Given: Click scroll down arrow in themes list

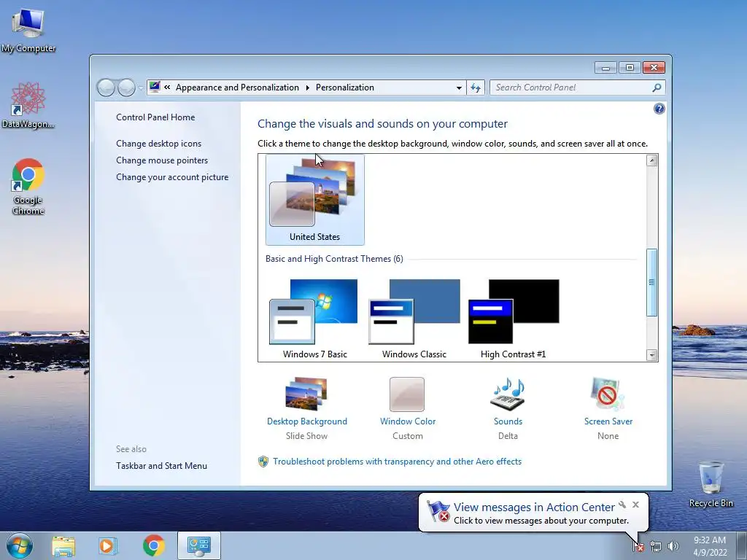Looking at the screenshot, I should [x=651, y=355].
